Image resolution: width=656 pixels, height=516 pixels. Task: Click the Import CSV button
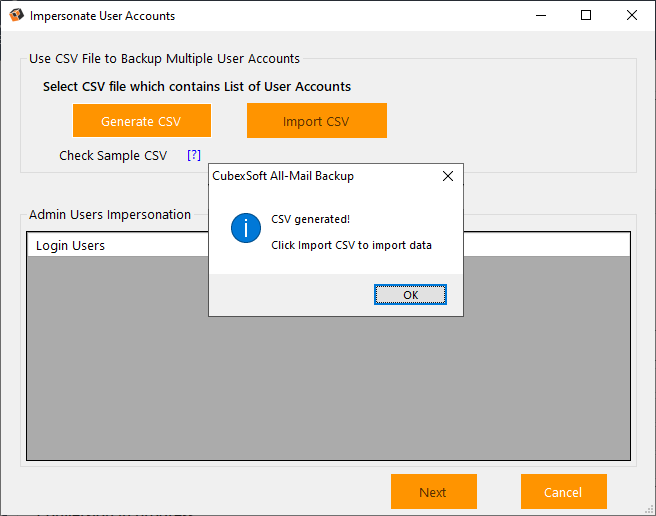[317, 121]
